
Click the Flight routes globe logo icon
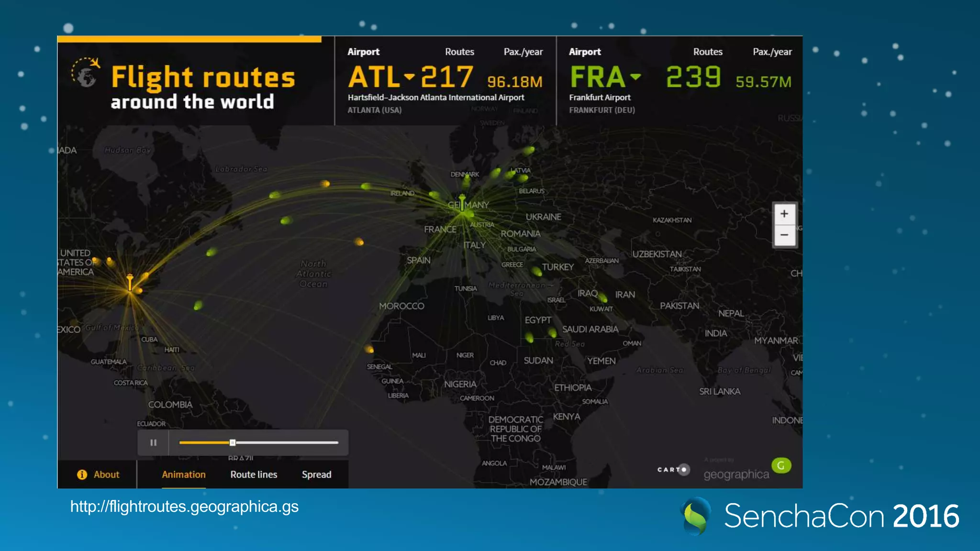[86, 73]
